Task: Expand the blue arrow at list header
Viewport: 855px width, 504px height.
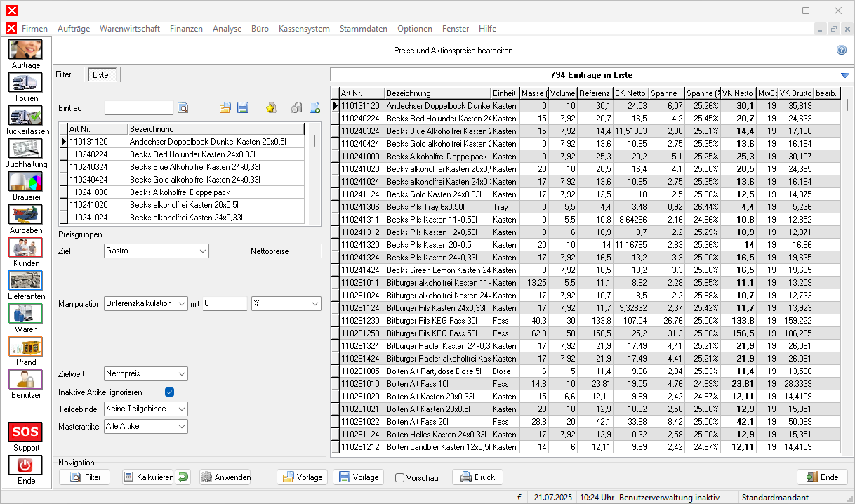Action: click(844, 76)
